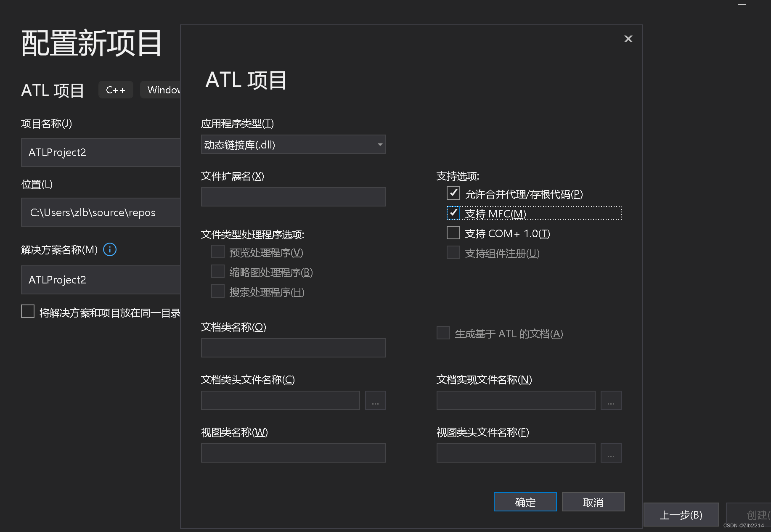Click the 视图类头文件名称 input field
This screenshot has width=771, height=532.
pos(516,453)
